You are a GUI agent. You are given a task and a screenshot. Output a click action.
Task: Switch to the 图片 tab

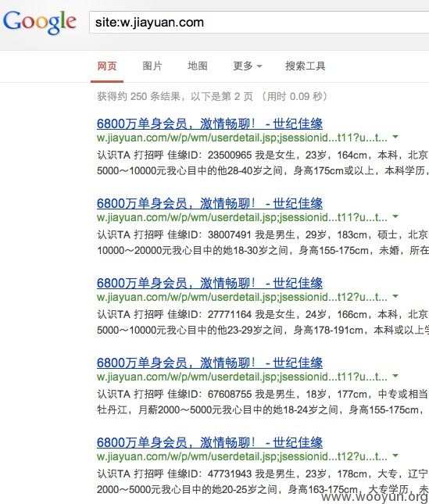click(152, 66)
